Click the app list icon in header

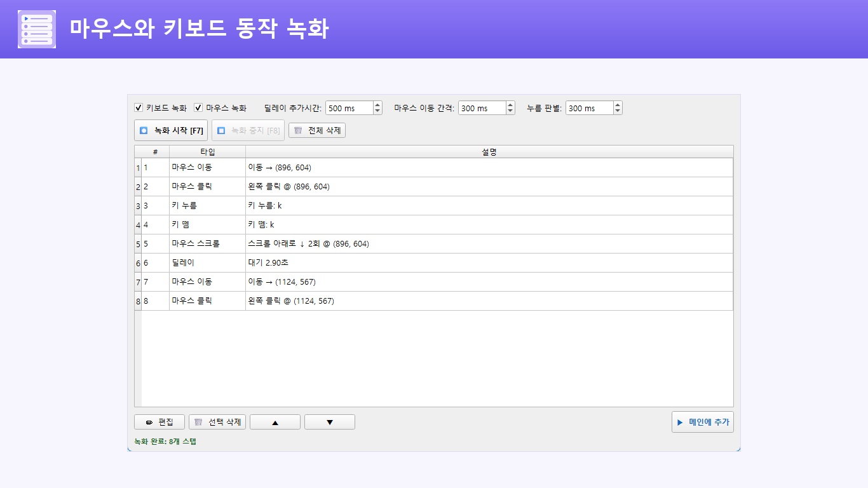pos(37,29)
